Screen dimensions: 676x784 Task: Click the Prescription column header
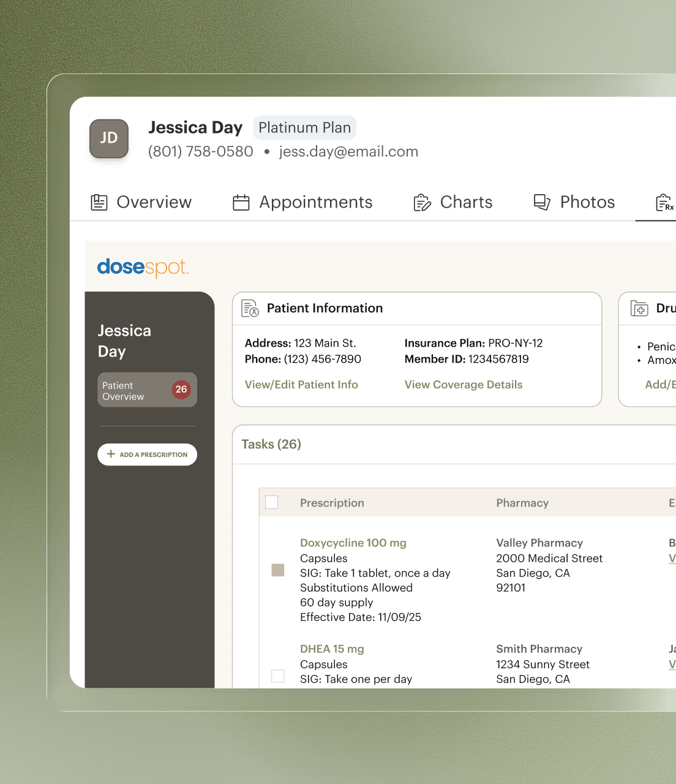click(332, 503)
